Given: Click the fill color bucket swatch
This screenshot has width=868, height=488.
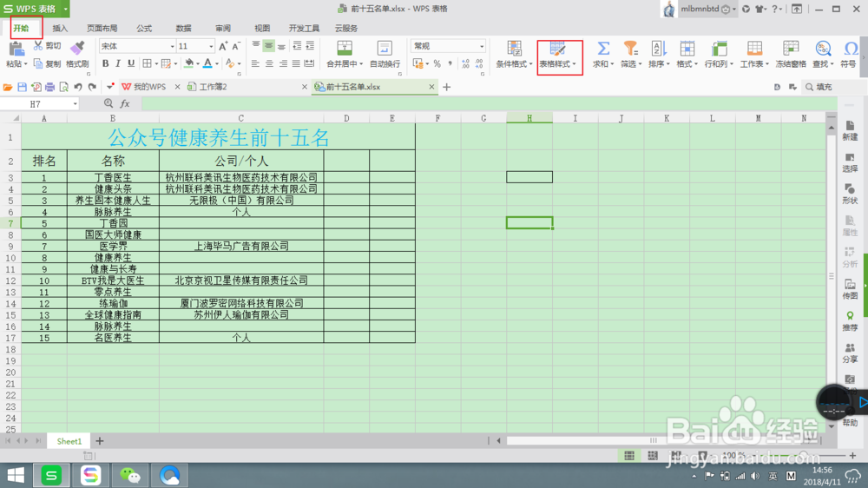Looking at the screenshot, I should coord(188,63).
